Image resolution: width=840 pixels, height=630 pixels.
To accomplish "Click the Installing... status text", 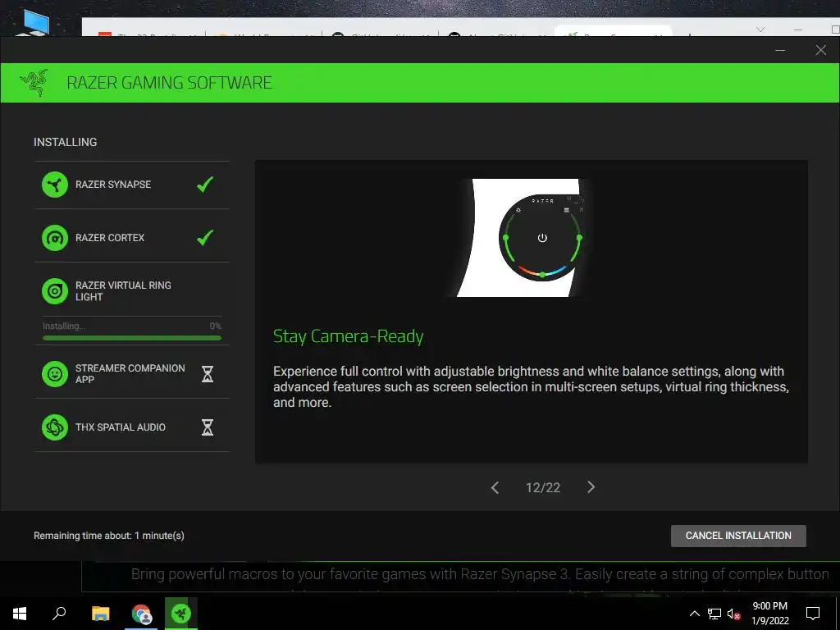I will tap(64, 326).
